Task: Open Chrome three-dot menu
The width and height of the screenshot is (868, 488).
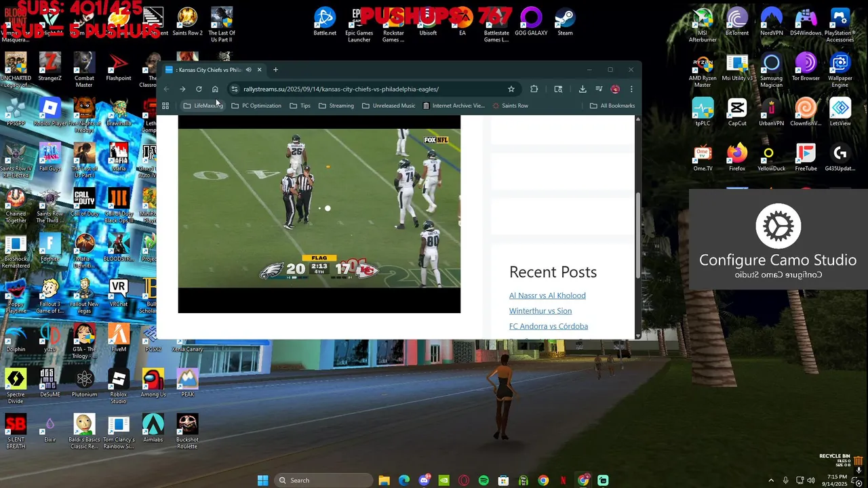Action: [631, 89]
